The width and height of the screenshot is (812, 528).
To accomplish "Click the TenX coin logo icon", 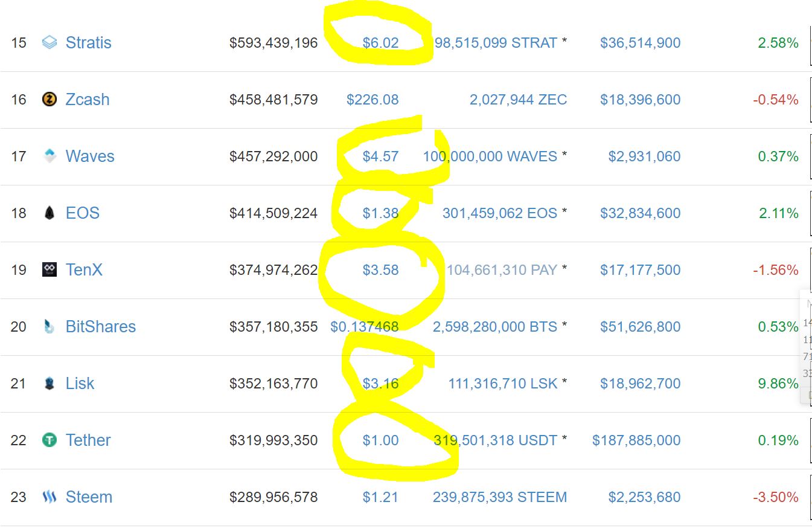I will [x=50, y=270].
